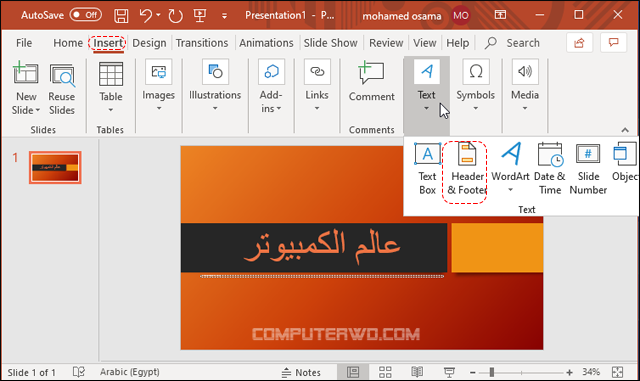This screenshot has height=381, width=640.
Task: Switch to the Home tab
Action: pos(68,43)
